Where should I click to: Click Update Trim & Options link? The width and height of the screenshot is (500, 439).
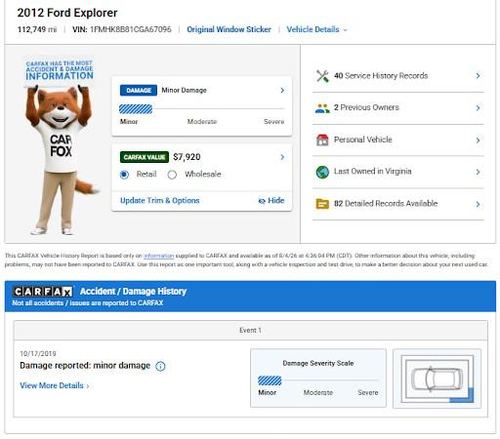click(x=160, y=200)
